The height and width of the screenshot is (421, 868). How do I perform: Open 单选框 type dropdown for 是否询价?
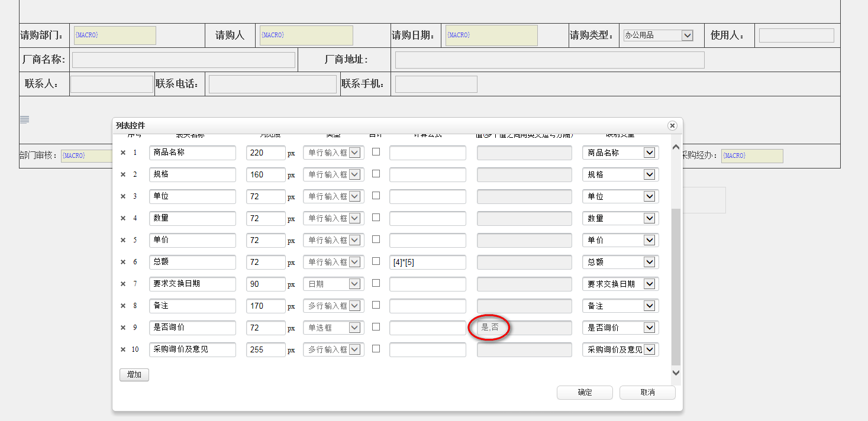point(354,328)
